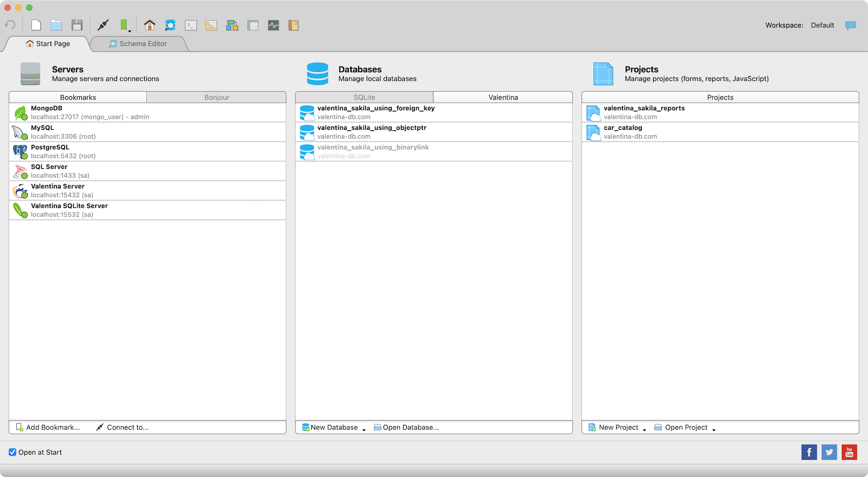This screenshot has width=868, height=477.
Task: Click valentina_sakila_reports project name
Action: tap(644, 109)
